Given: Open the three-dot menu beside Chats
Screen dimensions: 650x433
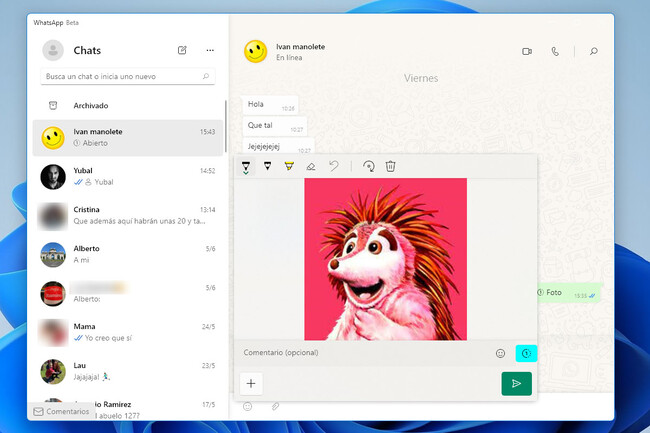Looking at the screenshot, I should tap(210, 50).
